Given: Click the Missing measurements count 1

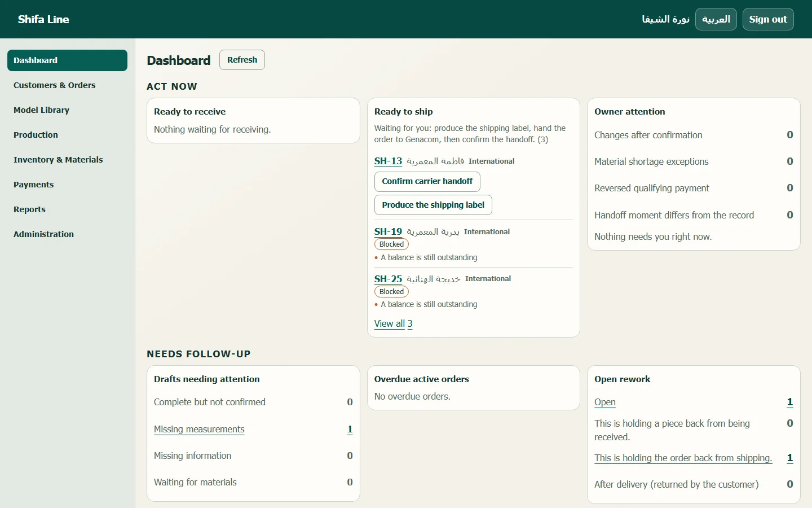Looking at the screenshot, I should pyautogui.click(x=350, y=429).
